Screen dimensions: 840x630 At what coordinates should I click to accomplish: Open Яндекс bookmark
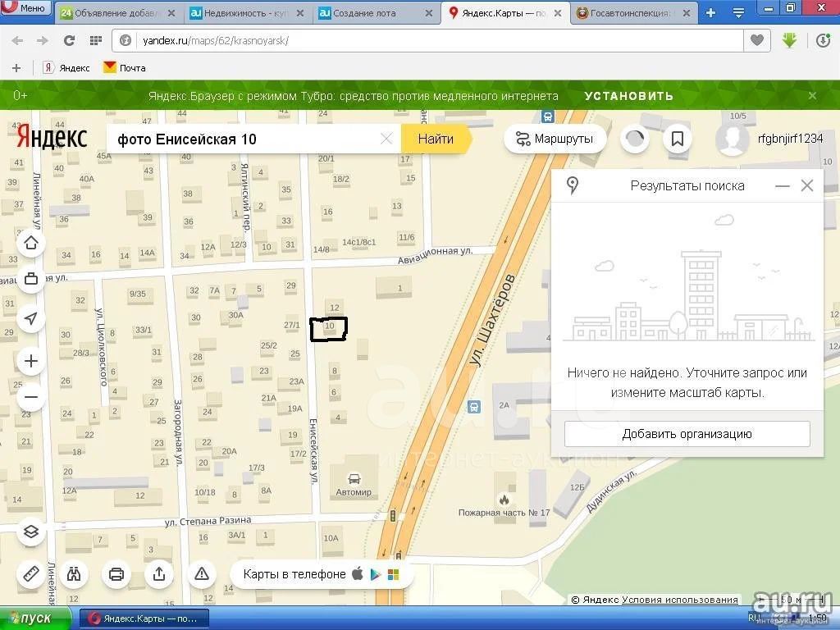(x=66, y=68)
